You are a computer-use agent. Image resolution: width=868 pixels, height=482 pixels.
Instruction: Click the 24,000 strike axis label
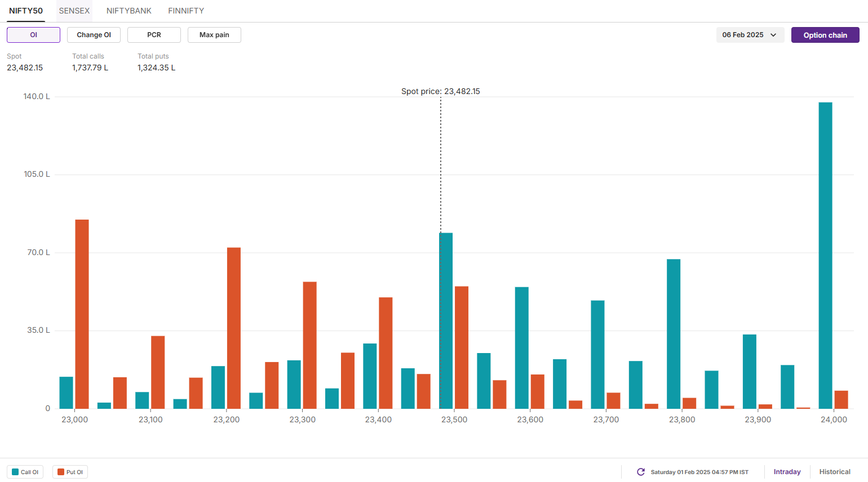click(x=834, y=419)
